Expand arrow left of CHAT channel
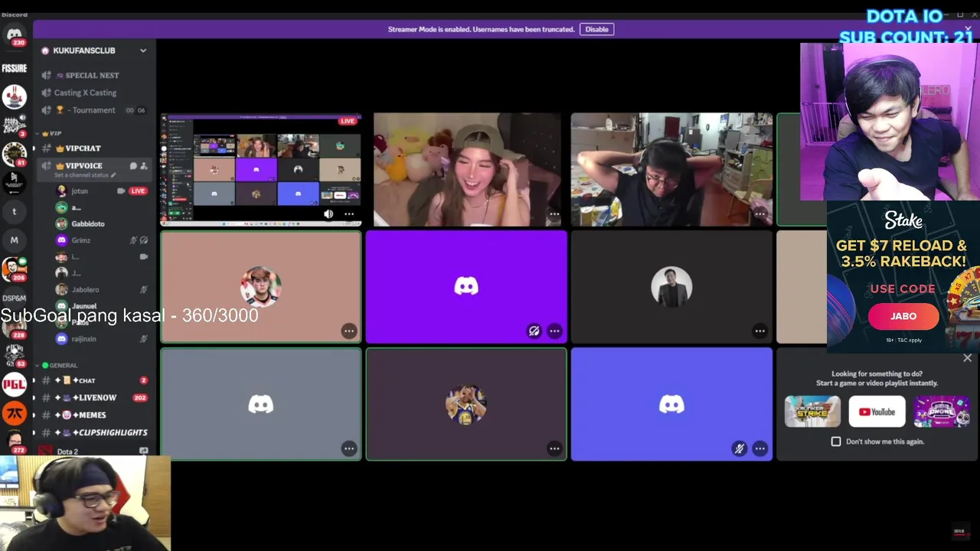 point(33,380)
